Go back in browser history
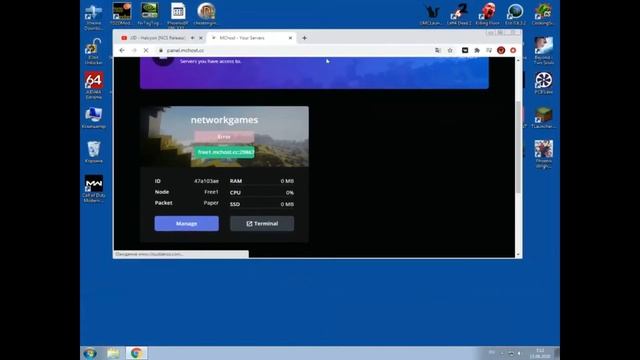 coord(122,50)
